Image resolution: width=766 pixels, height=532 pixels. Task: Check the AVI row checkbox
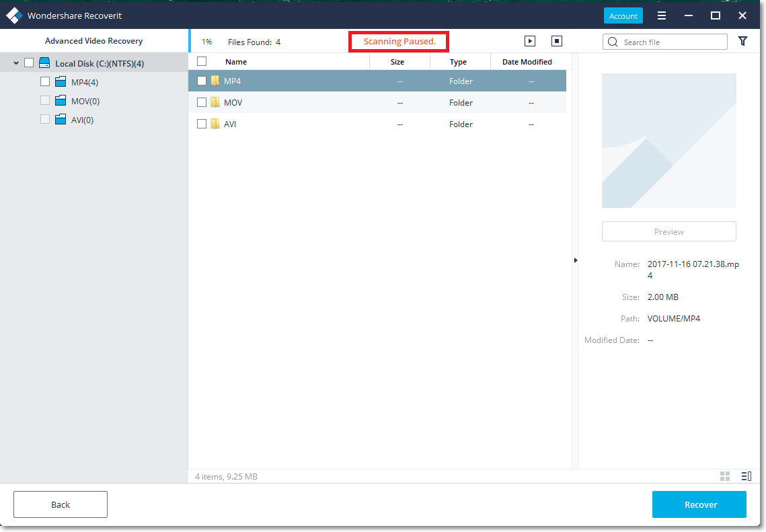tap(202, 124)
